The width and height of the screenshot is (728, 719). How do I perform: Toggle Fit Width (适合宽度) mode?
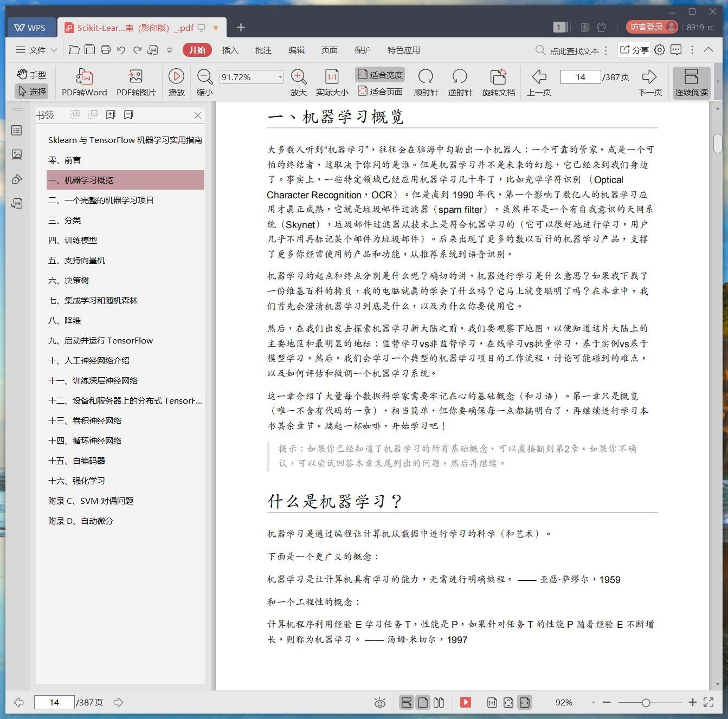(381, 75)
